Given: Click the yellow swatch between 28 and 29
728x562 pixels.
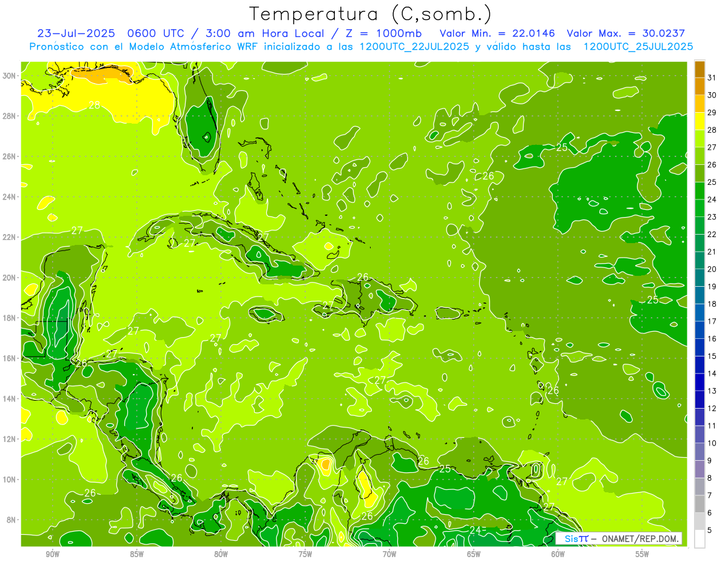Looking at the screenshot, I should click(699, 121).
